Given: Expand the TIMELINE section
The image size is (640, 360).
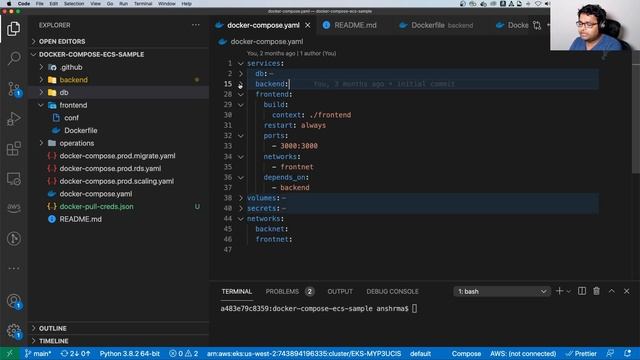Looking at the screenshot, I should (53, 341).
